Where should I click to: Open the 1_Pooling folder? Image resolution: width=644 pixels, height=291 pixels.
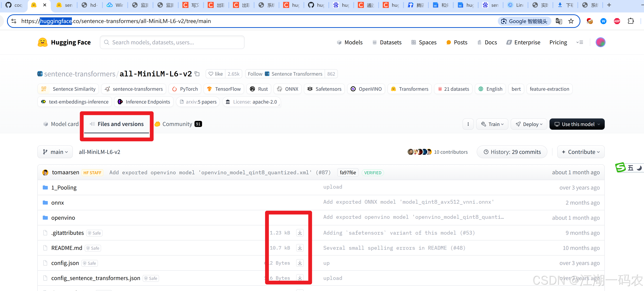click(x=64, y=187)
